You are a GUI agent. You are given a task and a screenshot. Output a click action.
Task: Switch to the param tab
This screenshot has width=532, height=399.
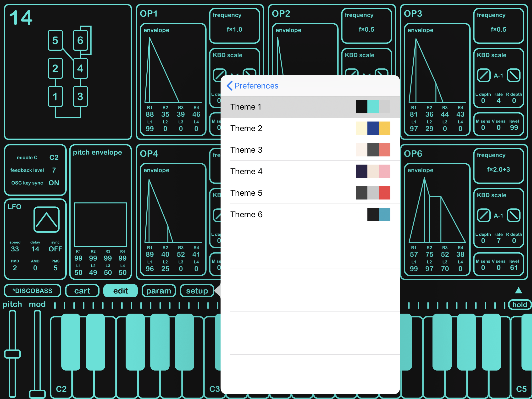click(159, 291)
